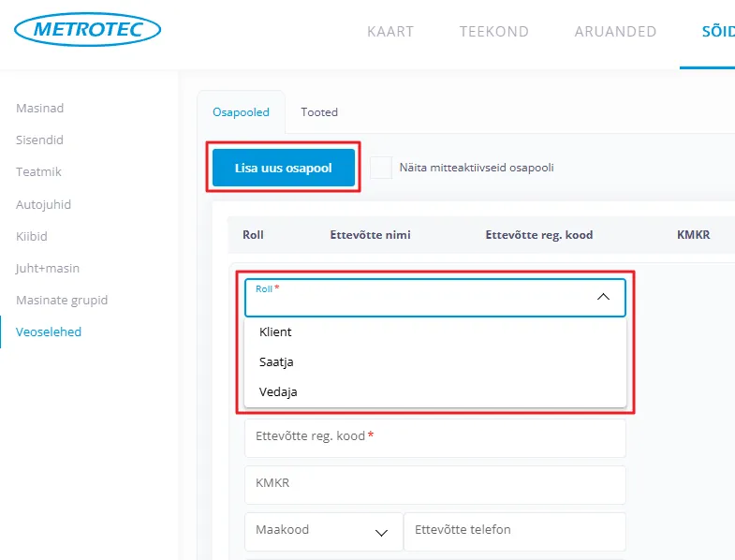Open Masinad in the sidebar
Image resolution: width=735 pixels, height=560 pixels.
click(40, 109)
